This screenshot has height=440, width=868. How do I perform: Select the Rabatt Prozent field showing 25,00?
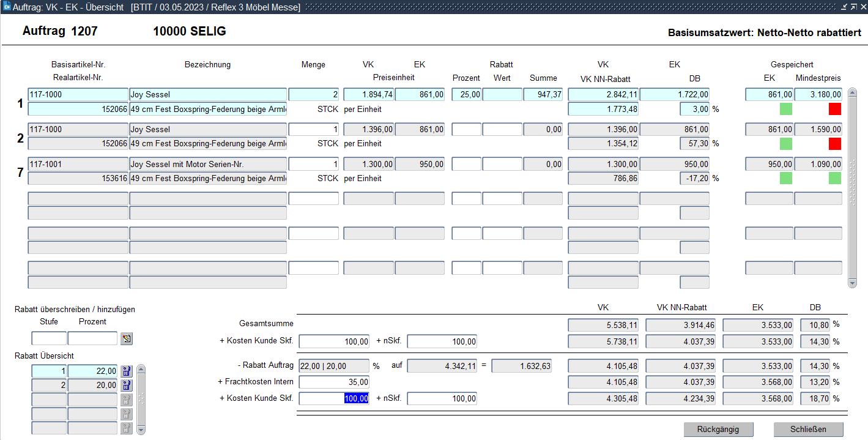coord(466,95)
